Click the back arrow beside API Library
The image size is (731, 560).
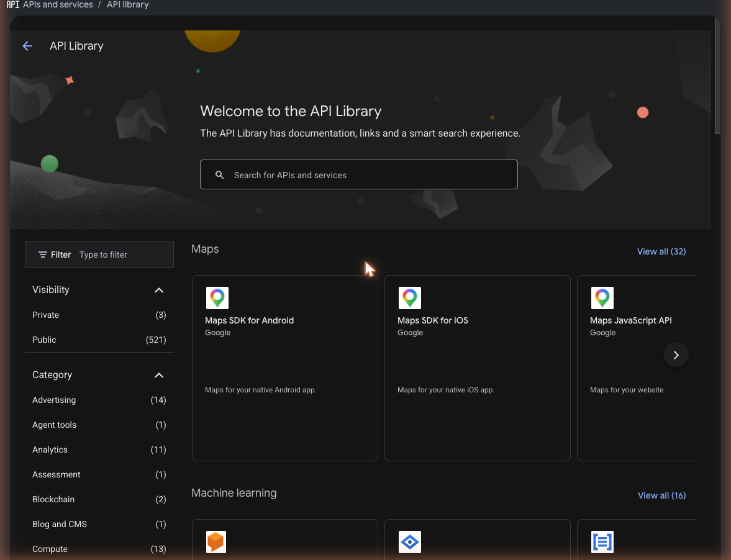(x=27, y=46)
